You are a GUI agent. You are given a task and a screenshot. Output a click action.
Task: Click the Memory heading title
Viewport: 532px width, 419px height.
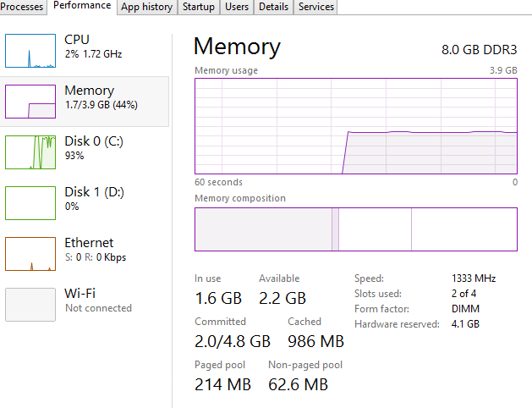click(237, 47)
